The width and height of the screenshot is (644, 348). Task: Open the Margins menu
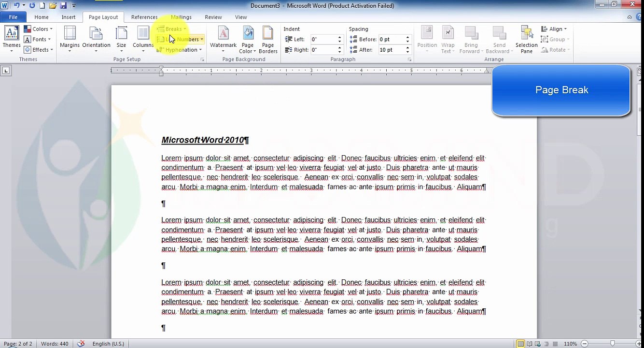point(70,39)
